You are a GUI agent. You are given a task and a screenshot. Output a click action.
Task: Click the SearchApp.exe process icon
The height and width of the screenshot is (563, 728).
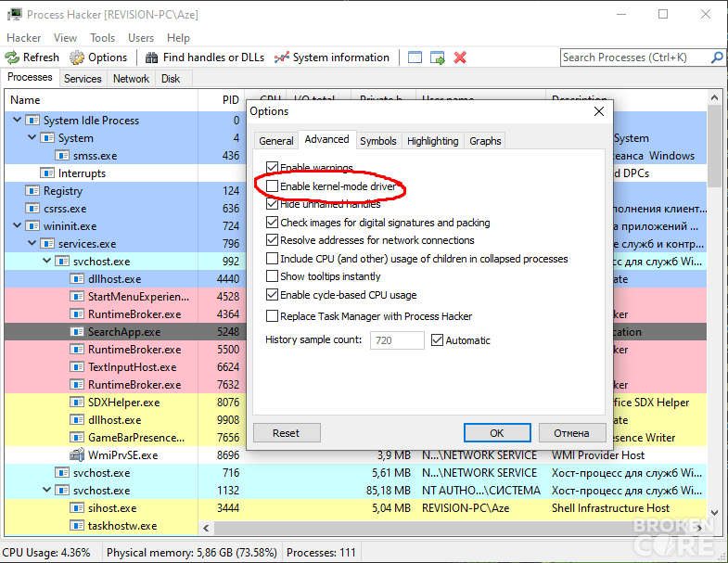pos(77,332)
